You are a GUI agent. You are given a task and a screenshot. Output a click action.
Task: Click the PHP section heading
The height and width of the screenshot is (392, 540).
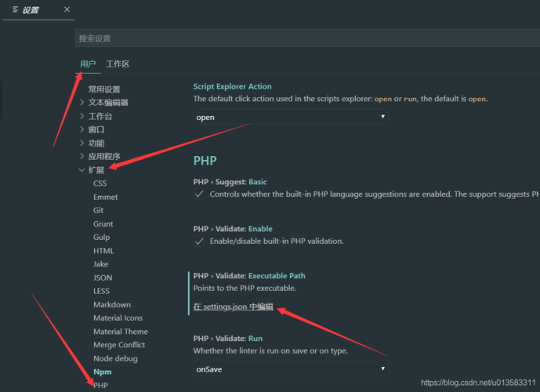point(205,161)
